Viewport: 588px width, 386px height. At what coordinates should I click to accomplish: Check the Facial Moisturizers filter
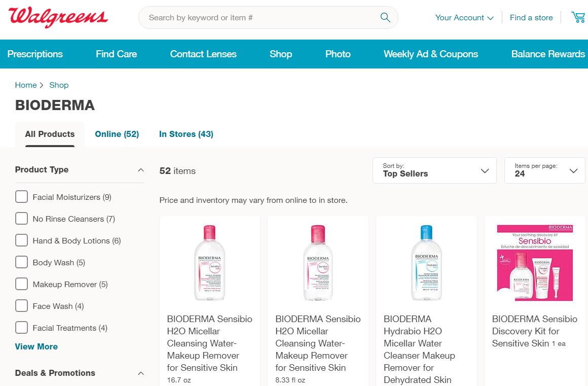click(x=21, y=197)
